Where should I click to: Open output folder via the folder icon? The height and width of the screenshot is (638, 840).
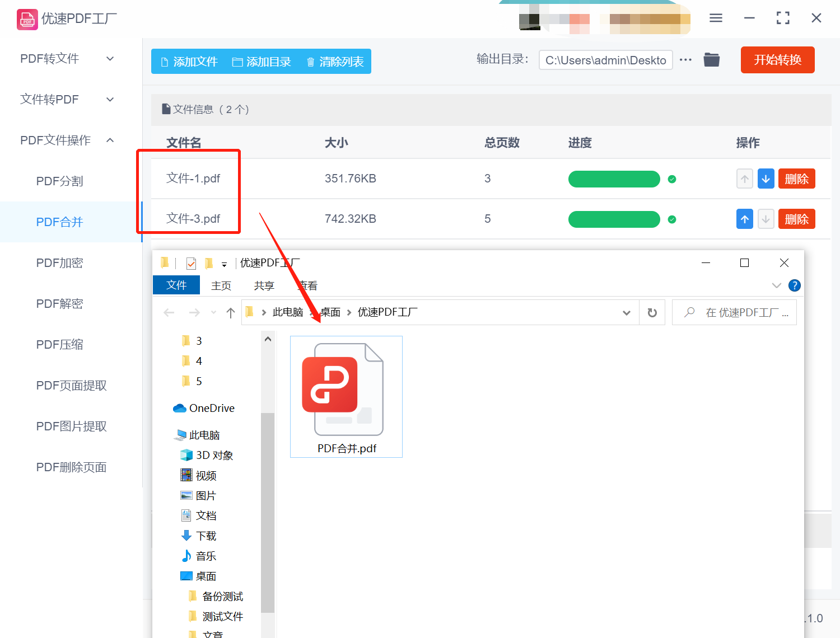[712, 59]
